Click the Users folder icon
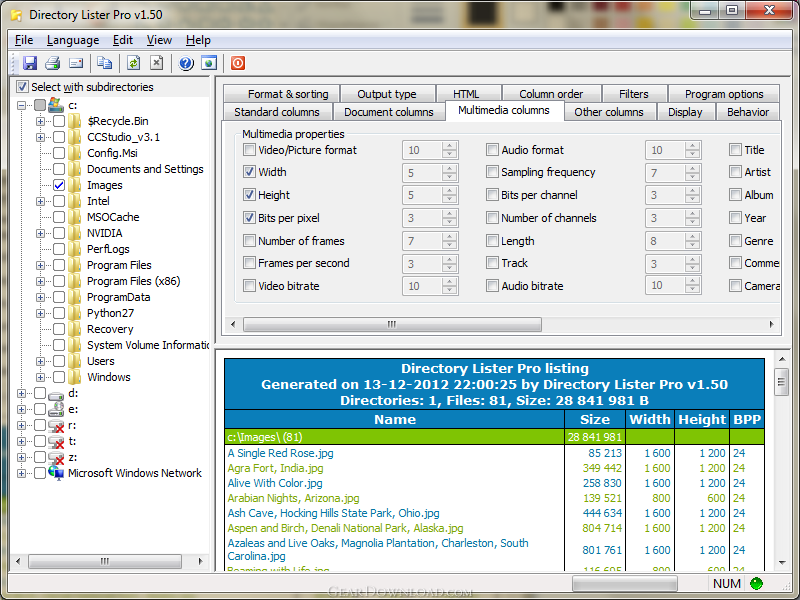The width and height of the screenshot is (800, 600). pos(75,361)
